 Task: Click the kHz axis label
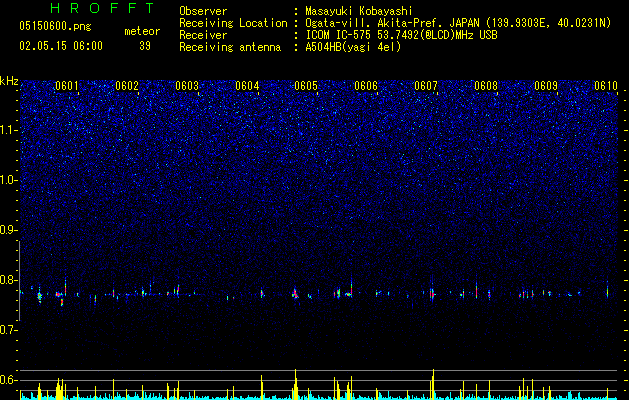point(9,81)
